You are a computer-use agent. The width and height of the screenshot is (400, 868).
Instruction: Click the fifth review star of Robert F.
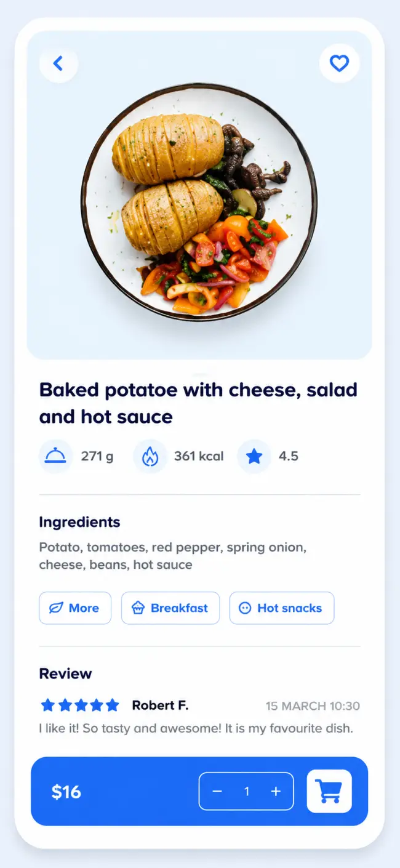coord(112,705)
